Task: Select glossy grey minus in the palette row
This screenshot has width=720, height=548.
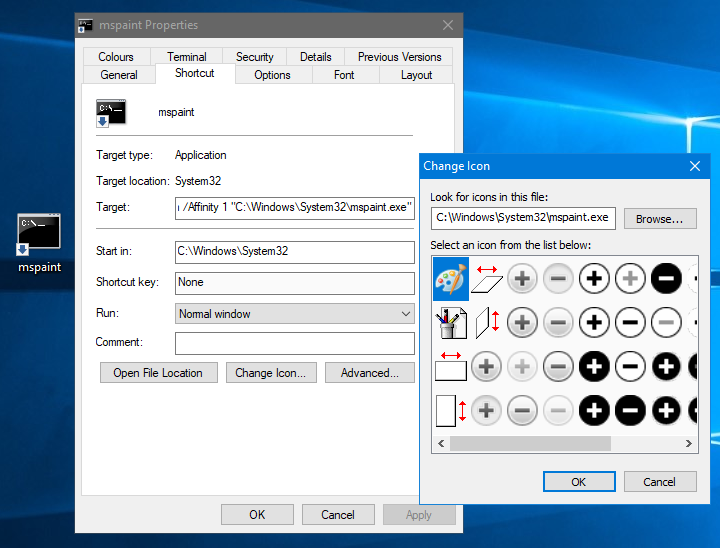Action: [x=558, y=278]
